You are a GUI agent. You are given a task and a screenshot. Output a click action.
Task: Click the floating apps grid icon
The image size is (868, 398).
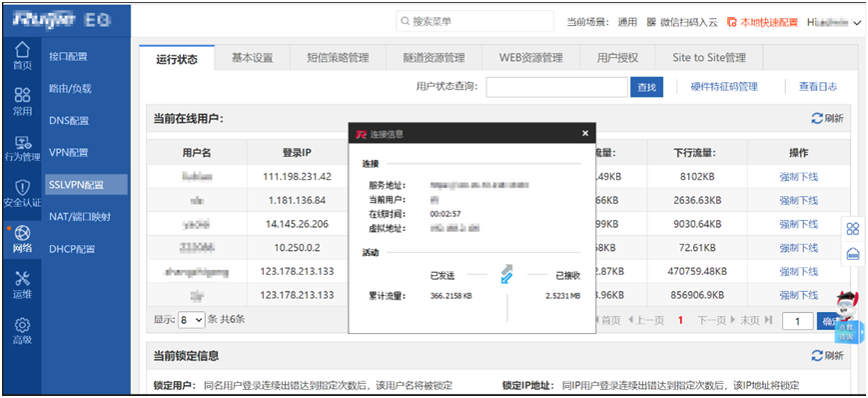point(852,229)
